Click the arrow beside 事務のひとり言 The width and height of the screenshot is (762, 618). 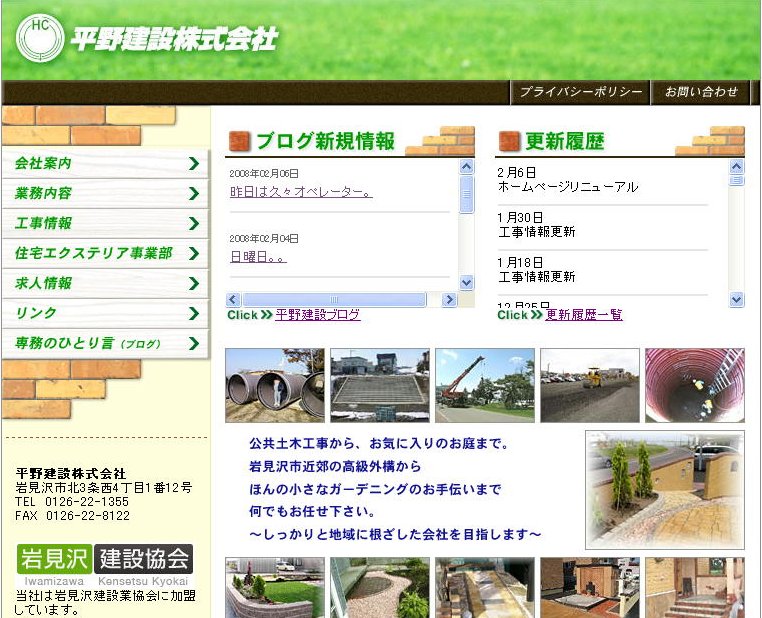(x=194, y=343)
